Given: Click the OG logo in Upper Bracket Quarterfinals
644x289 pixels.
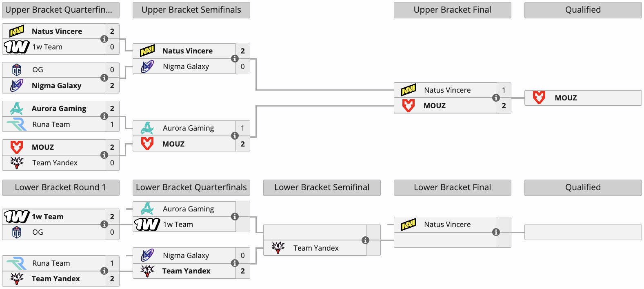Looking at the screenshot, I should (x=17, y=70).
